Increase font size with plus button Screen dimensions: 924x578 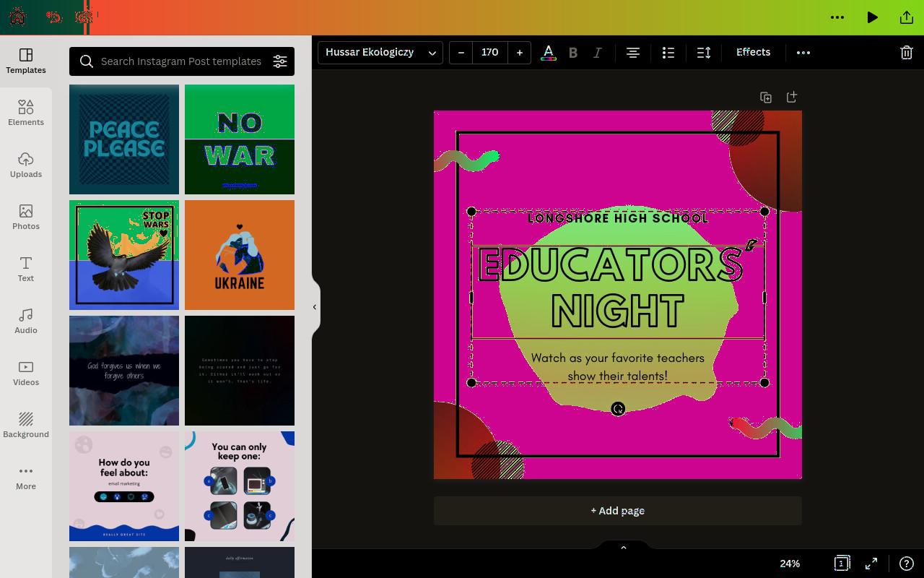coord(519,52)
